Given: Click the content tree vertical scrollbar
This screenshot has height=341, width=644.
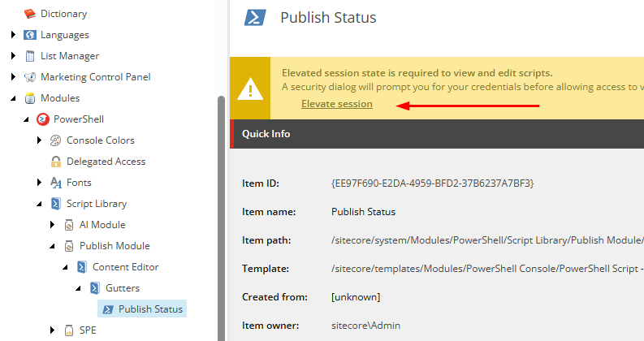Looking at the screenshot, I should coord(222,218).
